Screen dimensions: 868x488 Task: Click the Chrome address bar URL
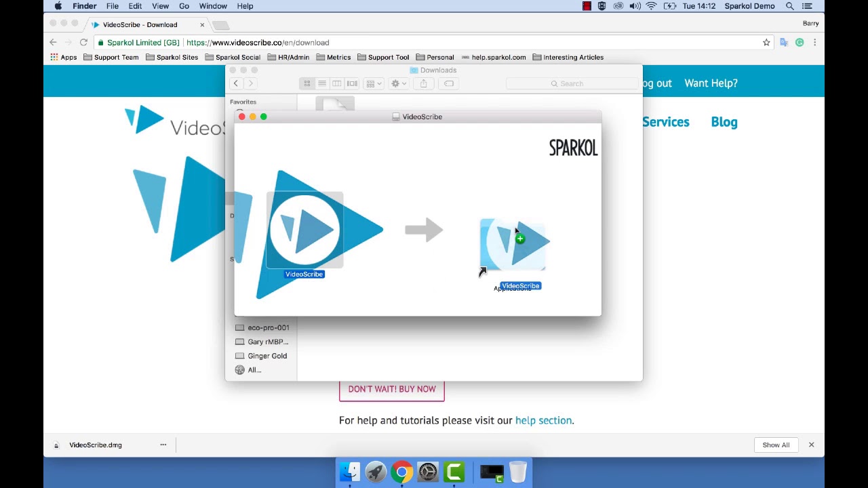tap(258, 42)
